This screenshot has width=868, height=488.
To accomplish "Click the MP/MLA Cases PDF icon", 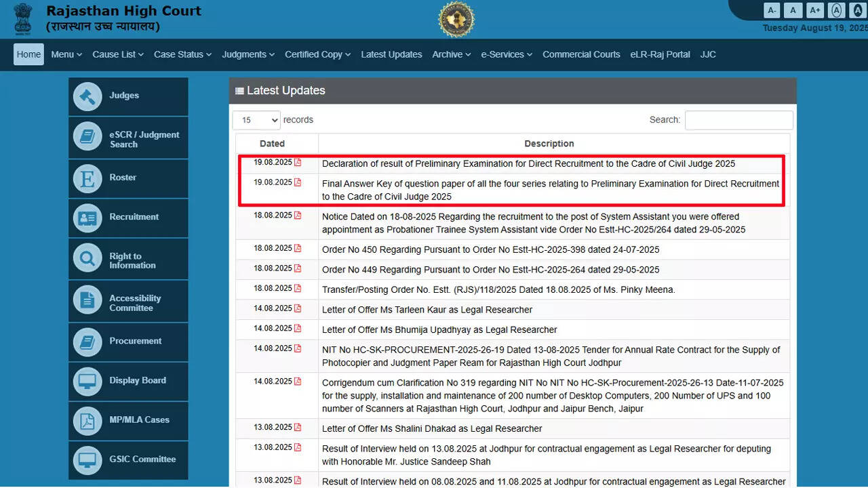I will click(x=87, y=420).
